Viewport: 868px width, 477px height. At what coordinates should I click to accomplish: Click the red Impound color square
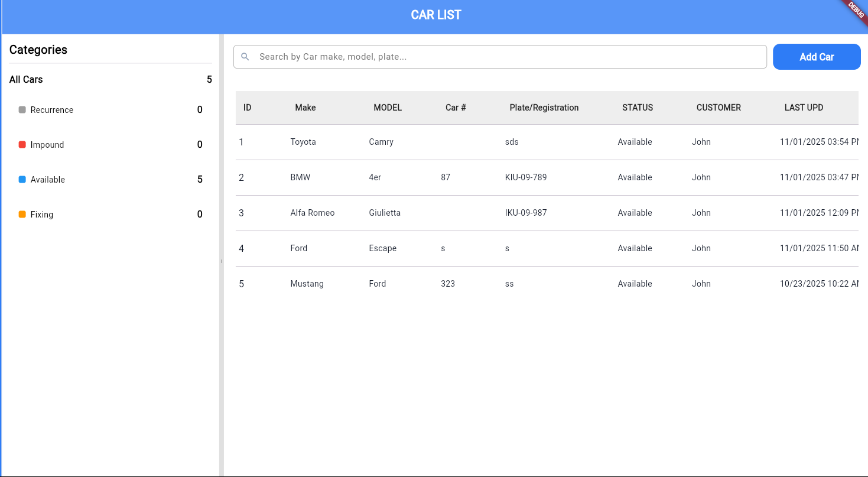(22, 145)
